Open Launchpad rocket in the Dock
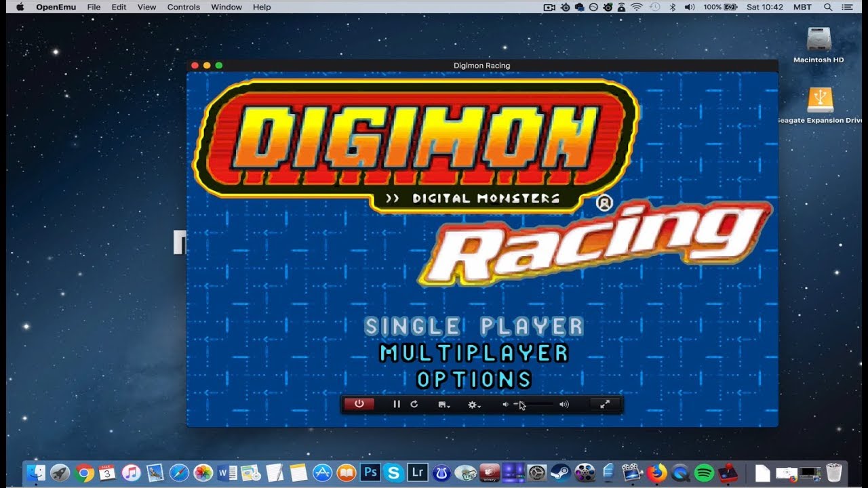 (x=60, y=472)
